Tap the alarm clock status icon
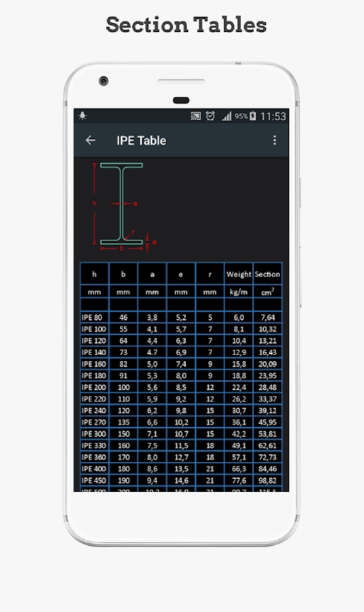 210,116
